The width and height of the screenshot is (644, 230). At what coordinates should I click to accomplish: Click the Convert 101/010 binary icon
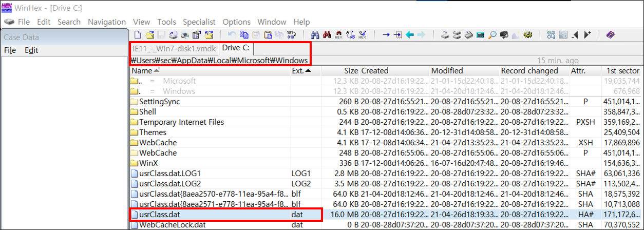pyautogui.click(x=291, y=35)
